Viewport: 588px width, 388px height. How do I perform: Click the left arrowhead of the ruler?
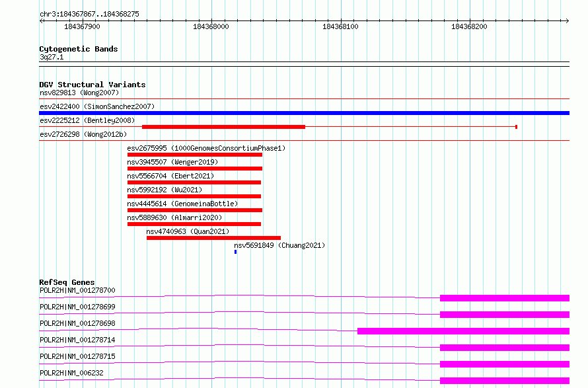42,21
